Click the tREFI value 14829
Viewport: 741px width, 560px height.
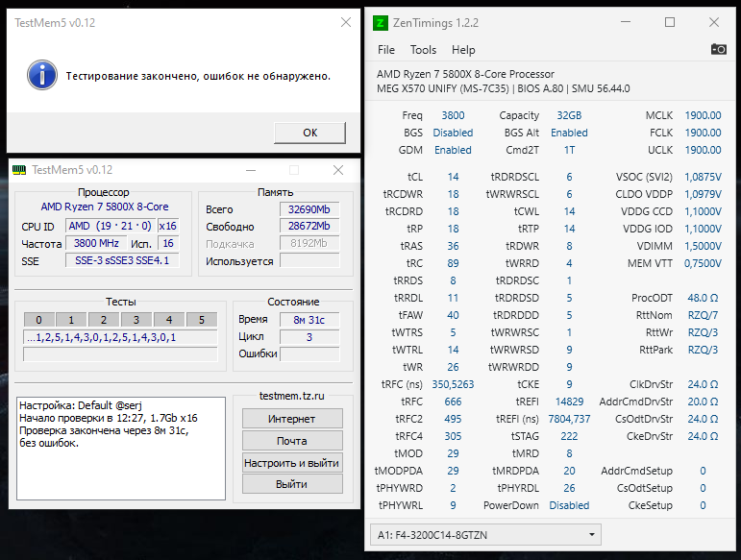click(569, 402)
